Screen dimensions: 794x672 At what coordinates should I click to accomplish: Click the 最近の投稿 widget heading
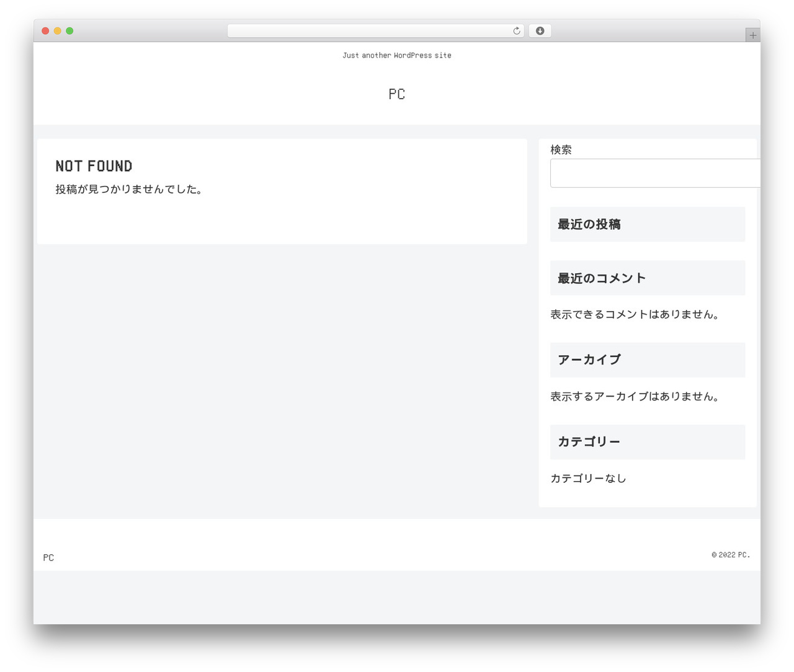[648, 224]
